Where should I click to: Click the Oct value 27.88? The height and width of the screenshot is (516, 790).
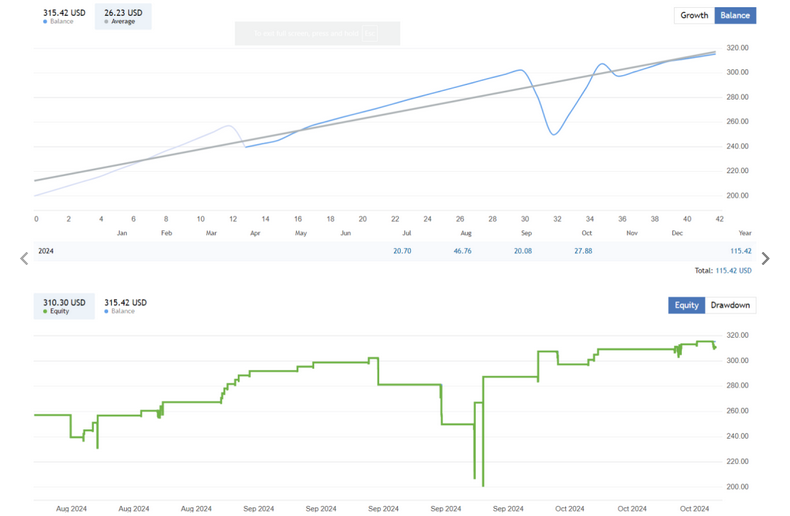(x=583, y=251)
